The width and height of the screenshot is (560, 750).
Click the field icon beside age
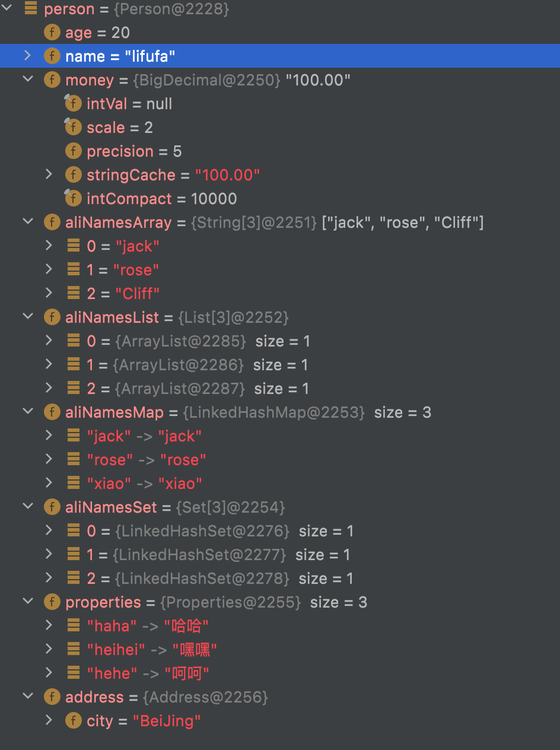(x=52, y=33)
